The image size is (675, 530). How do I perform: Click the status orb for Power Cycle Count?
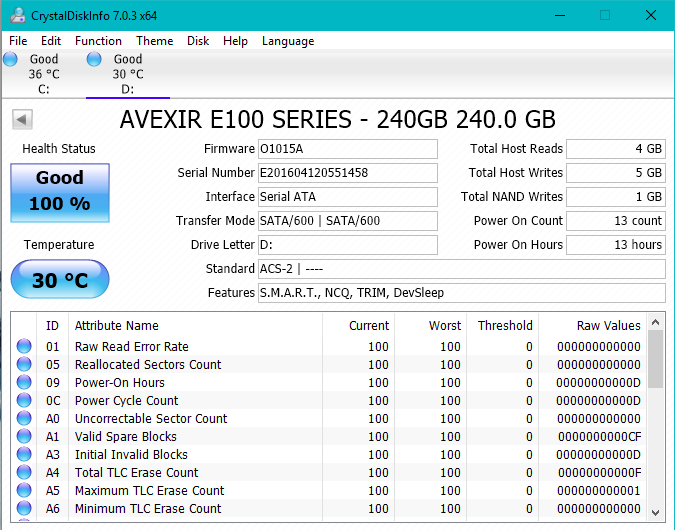(24, 400)
